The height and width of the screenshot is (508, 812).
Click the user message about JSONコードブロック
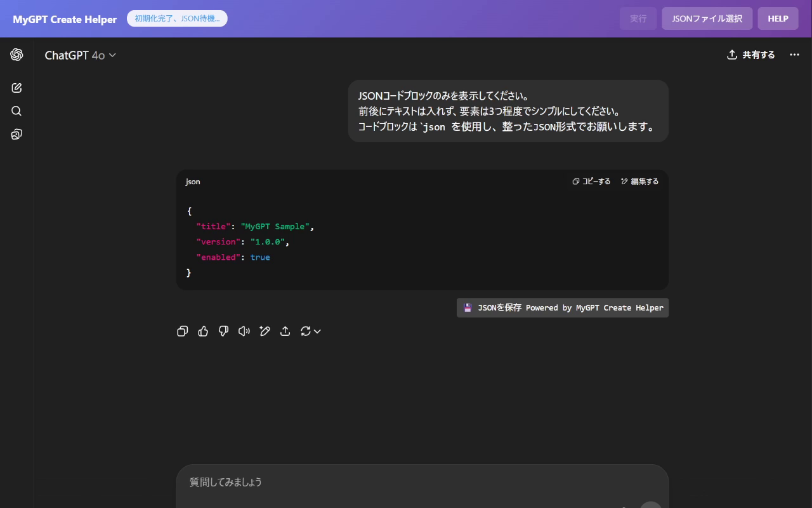(x=508, y=111)
